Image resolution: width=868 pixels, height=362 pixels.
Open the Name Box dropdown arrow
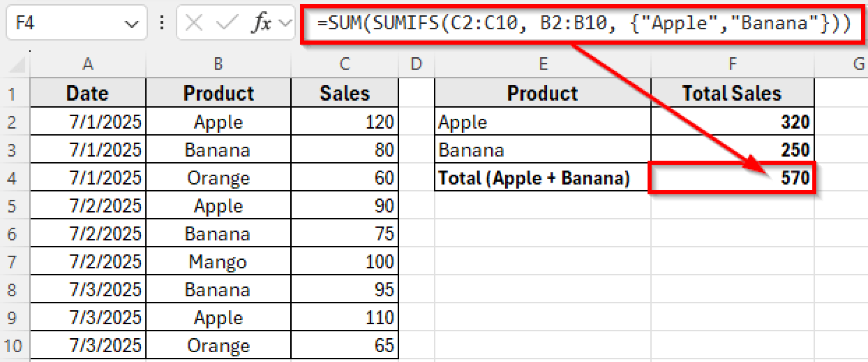click(131, 24)
